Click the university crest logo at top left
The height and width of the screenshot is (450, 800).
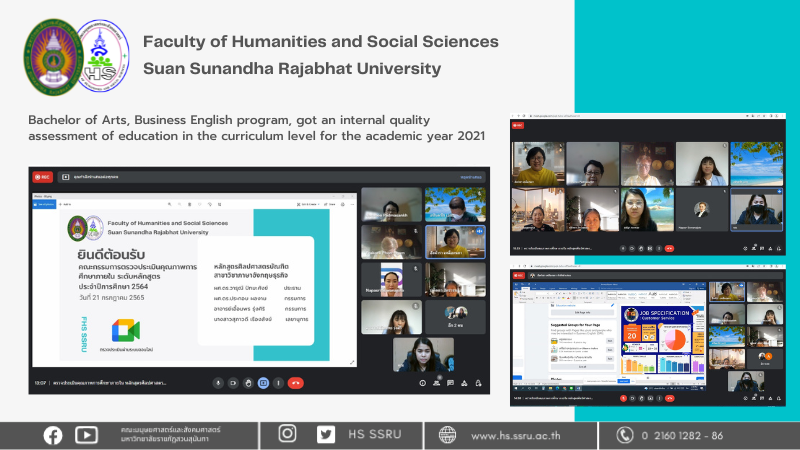[x=50, y=56]
